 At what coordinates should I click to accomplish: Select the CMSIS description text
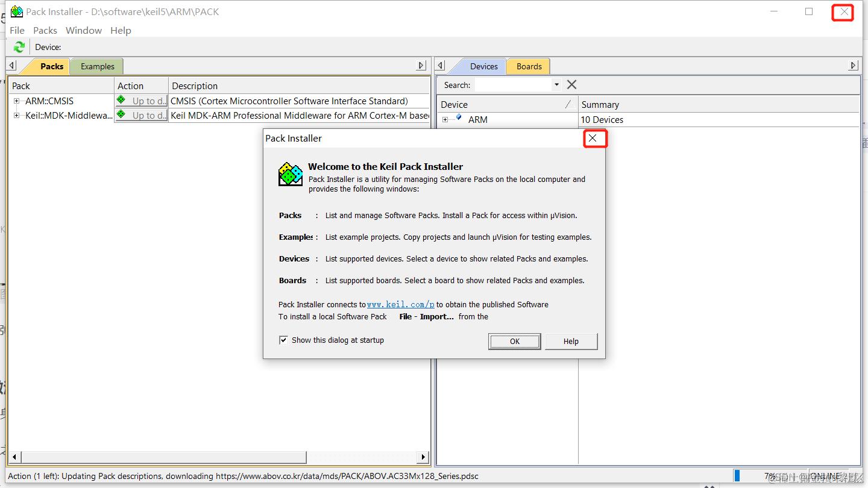point(289,101)
